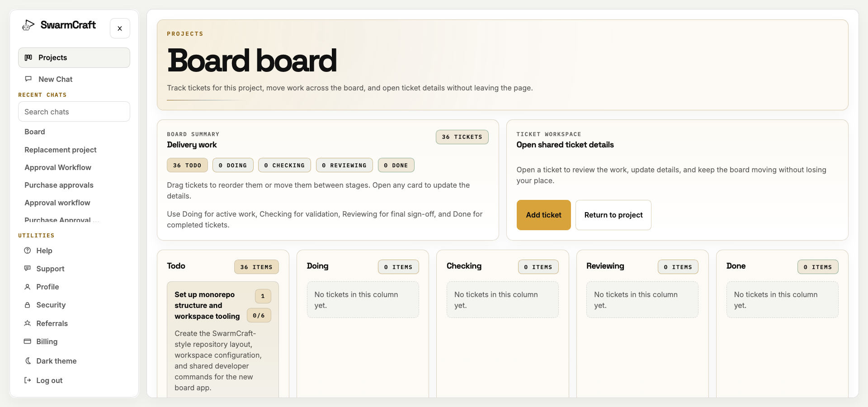Click the Checking column 0 ITEMS badge
Screen dimensions: 868x407
click(538, 267)
